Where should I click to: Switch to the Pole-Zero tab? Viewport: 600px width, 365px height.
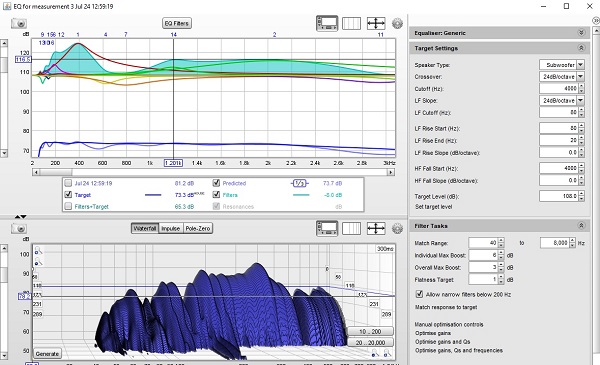198,228
